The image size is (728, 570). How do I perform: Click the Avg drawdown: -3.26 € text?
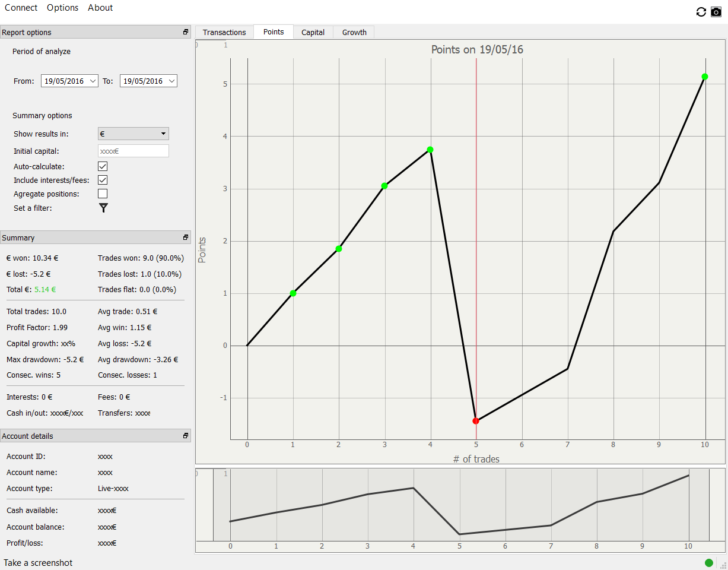pos(138,359)
